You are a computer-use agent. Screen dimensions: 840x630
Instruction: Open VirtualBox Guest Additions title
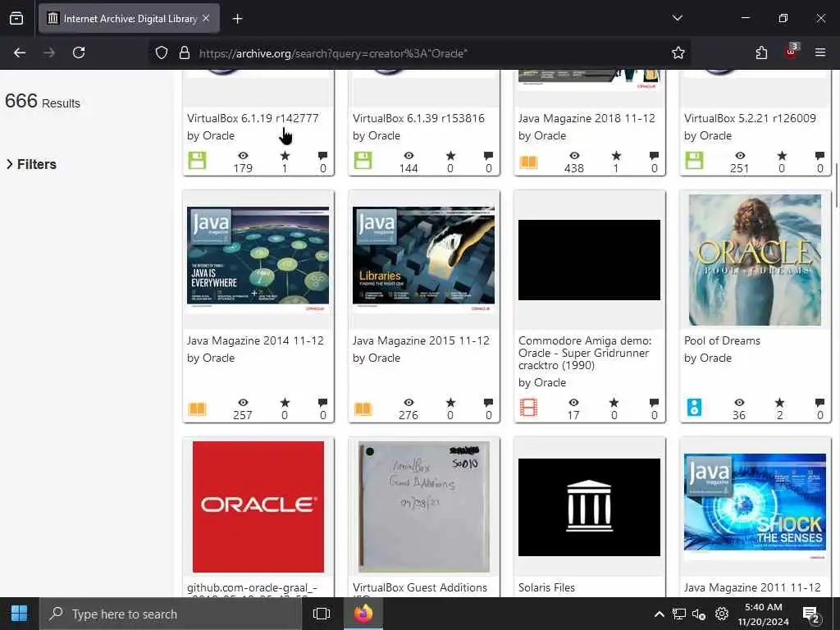pos(420,588)
